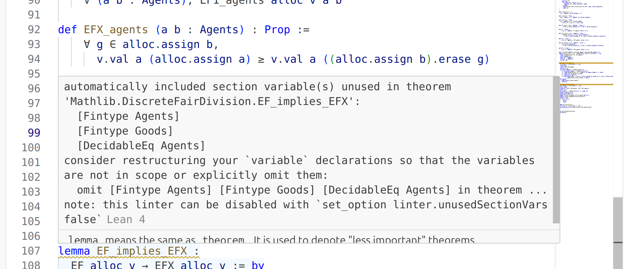Click the EF_implies_EFX lemma name with warning underline

tap(142, 251)
